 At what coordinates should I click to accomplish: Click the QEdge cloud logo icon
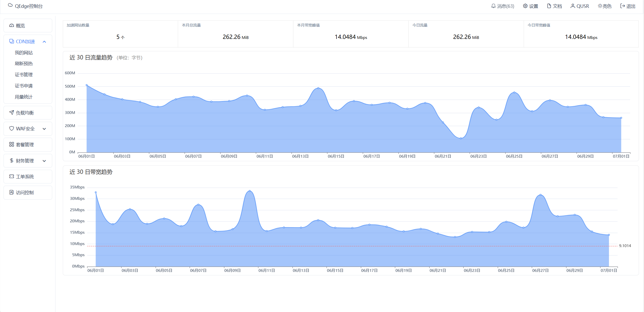(10, 5)
